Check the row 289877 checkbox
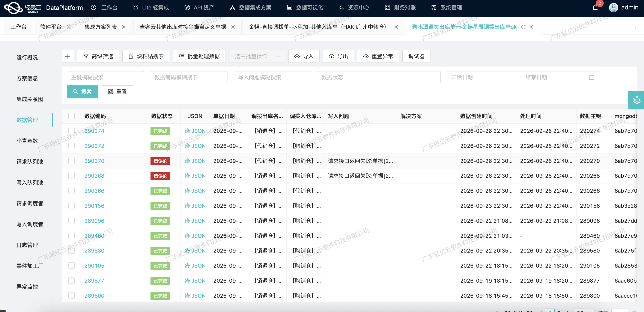 (x=72, y=281)
